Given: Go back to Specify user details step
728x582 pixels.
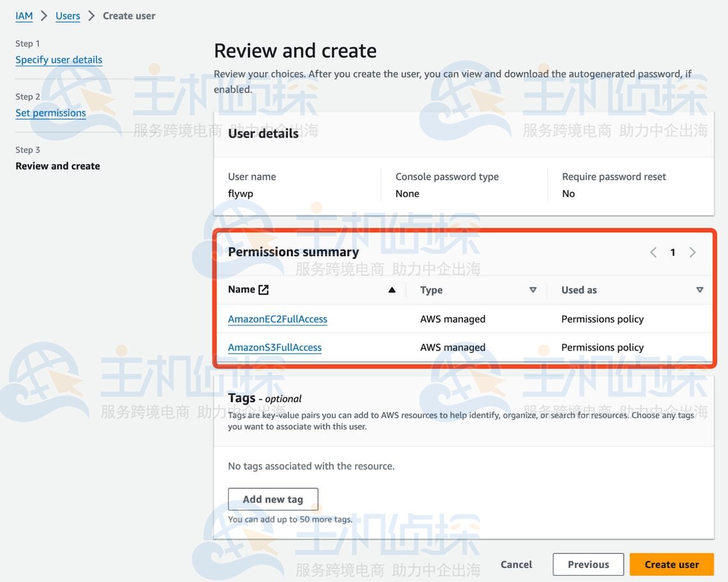Looking at the screenshot, I should 59,59.
